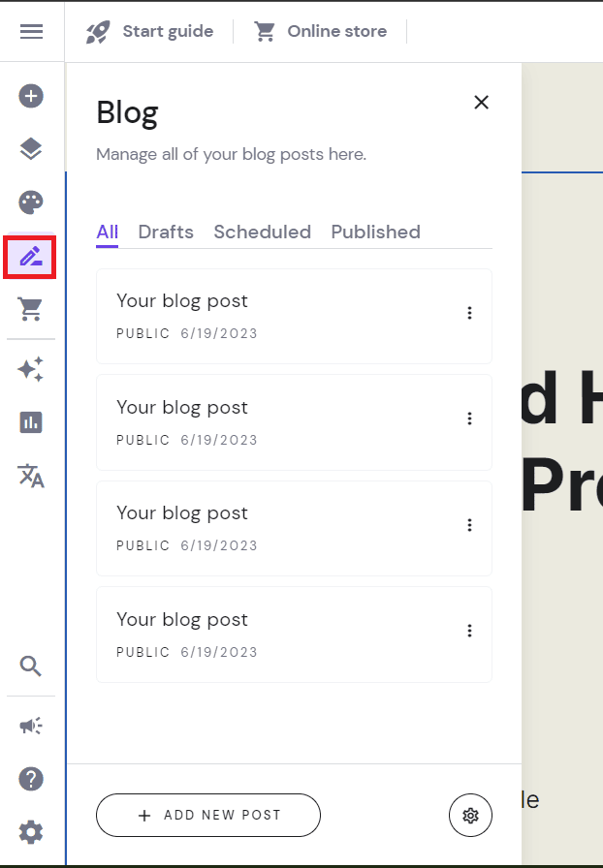Select the Blog pencil icon
Image resolution: width=603 pixels, height=868 pixels.
30,256
